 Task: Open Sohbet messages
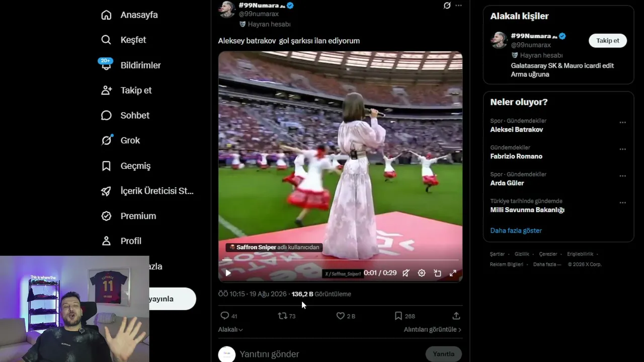(x=125, y=116)
